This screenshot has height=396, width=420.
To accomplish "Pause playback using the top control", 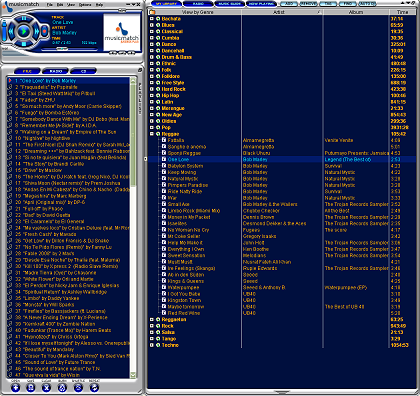I will 24,19.
